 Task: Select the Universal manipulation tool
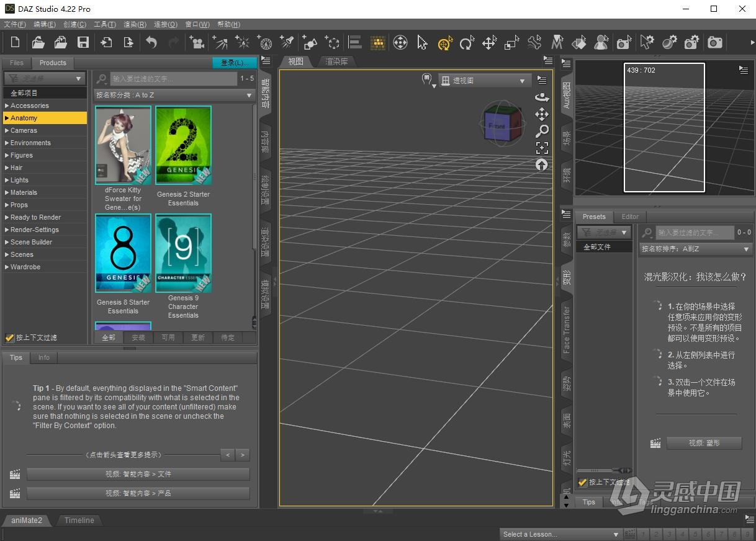tap(444, 42)
